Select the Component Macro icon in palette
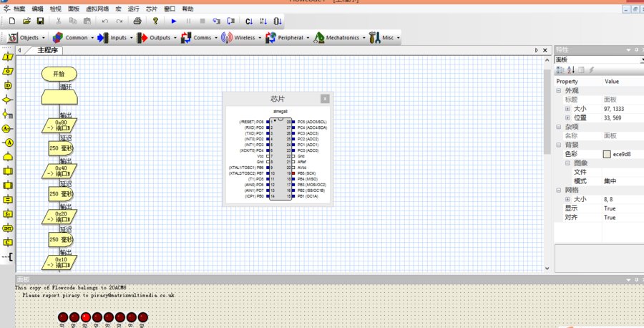This screenshot has height=328, width=644. click(x=8, y=185)
